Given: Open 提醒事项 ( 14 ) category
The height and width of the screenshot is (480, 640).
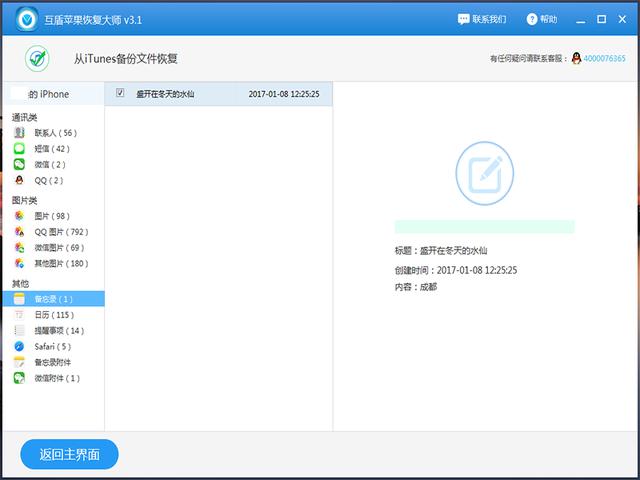Looking at the screenshot, I should (x=60, y=331).
